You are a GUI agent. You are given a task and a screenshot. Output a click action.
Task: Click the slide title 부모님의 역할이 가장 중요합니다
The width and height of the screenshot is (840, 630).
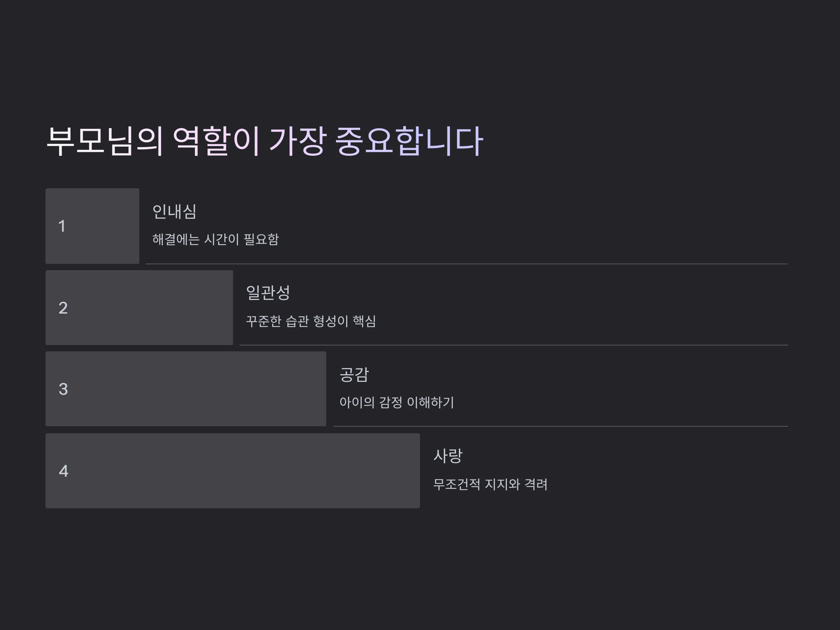pyautogui.click(x=265, y=141)
